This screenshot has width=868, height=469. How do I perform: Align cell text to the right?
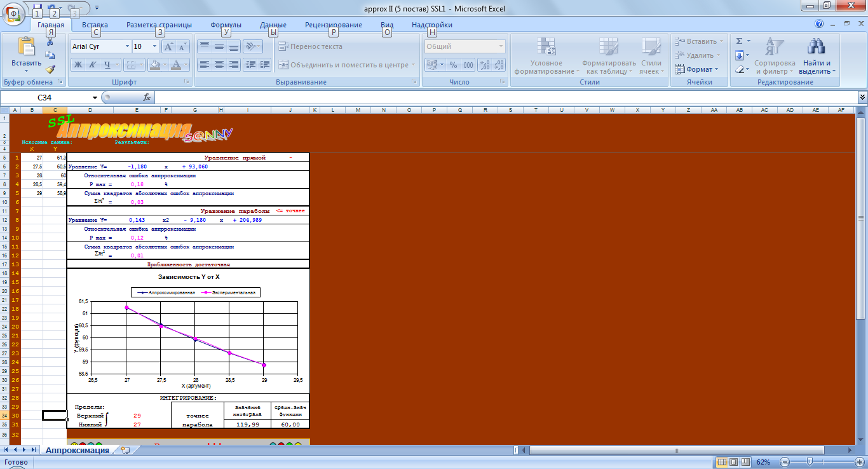click(x=234, y=64)
